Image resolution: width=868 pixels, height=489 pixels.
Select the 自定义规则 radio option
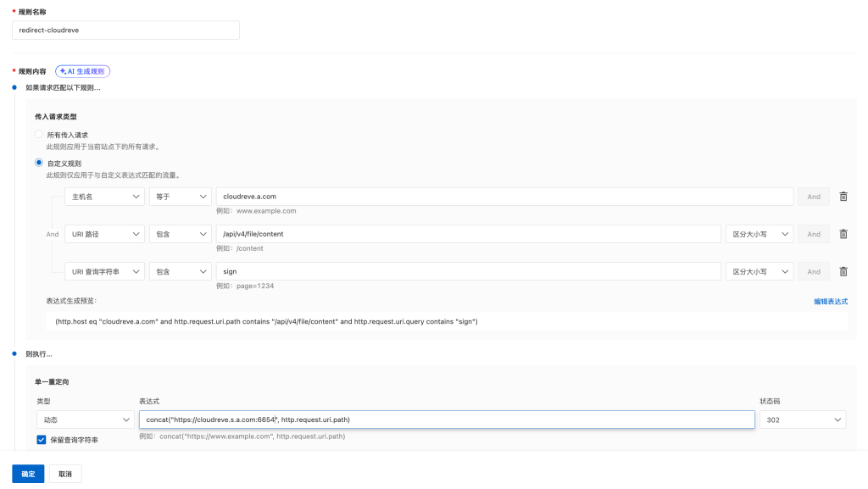coord(39,163)
